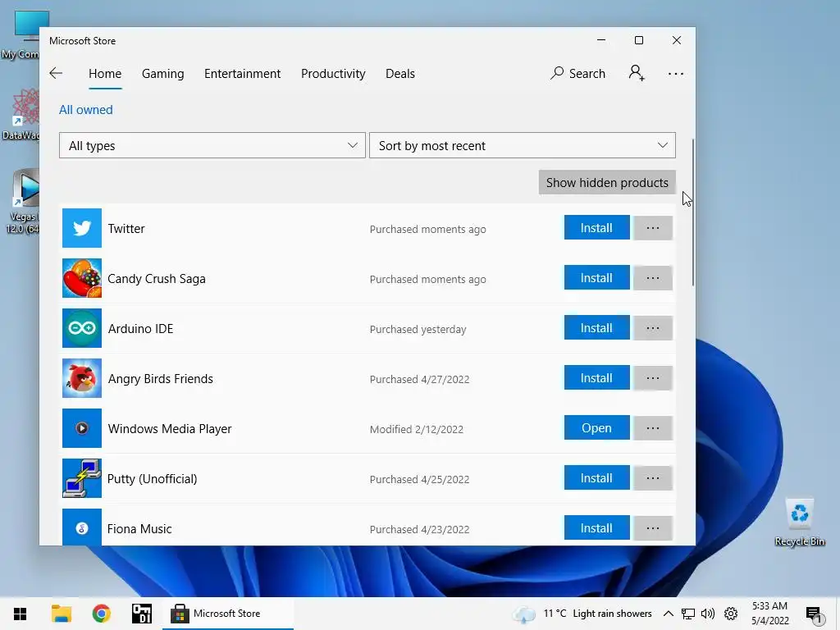Expand the Sort by most recent dropdown
This screenshot has width=840, height=630.
523,145
